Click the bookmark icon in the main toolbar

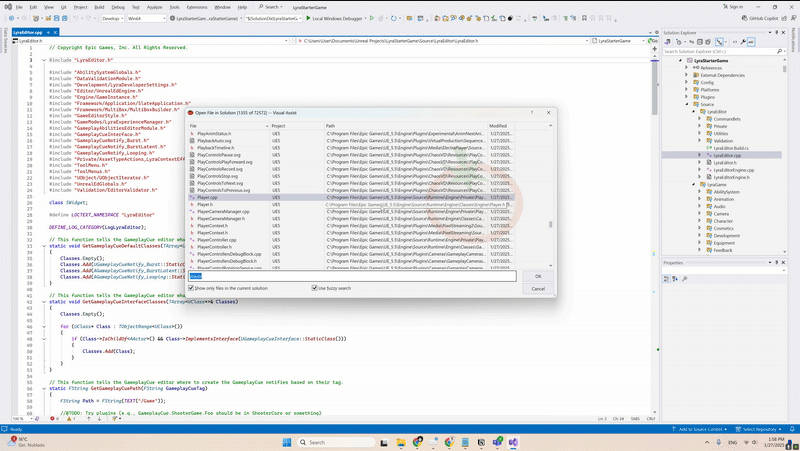tap(584, 18)
